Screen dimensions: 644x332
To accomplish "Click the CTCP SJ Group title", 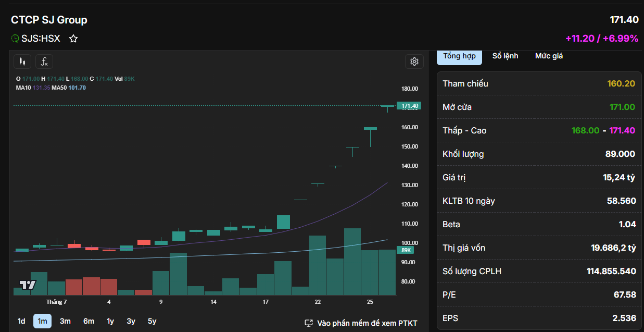I will [49, 20].
